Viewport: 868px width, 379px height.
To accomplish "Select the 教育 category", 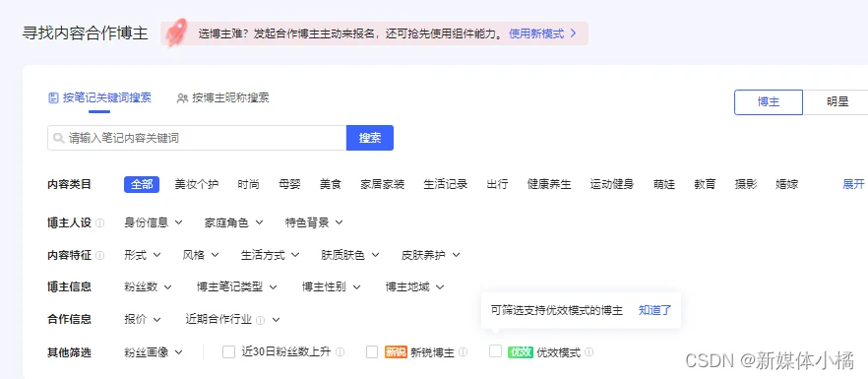I will pos(705,184).
